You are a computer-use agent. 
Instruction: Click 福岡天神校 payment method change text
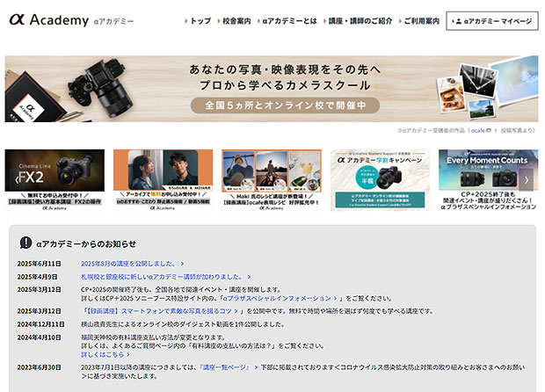(x=153, y=338)
